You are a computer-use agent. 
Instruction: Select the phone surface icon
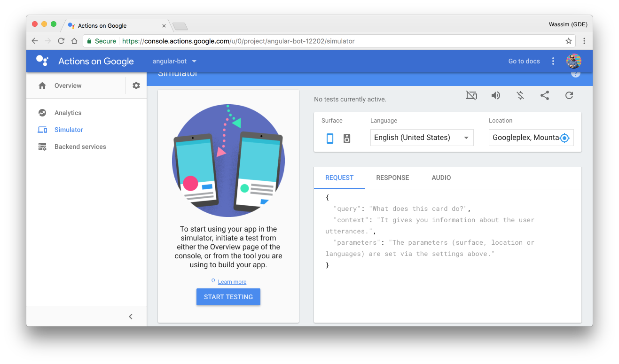point(330,138)
